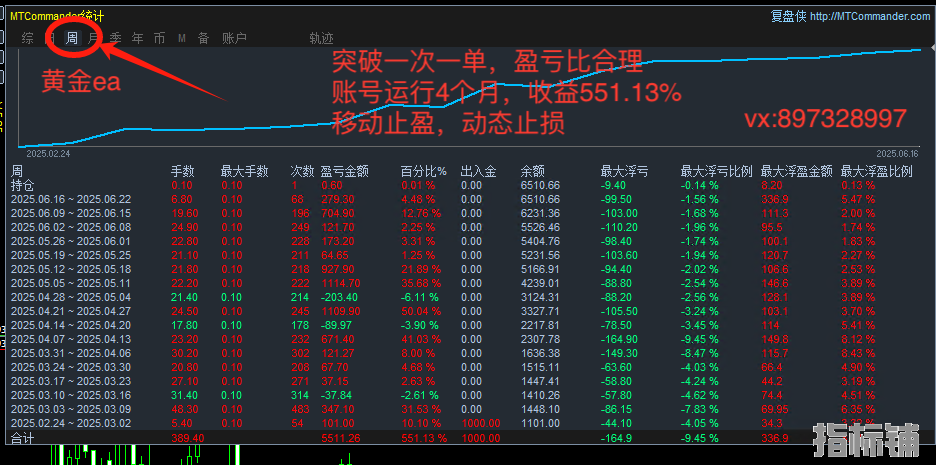
Task: Click the 复盘侠 label in the title bar
Action: pyautogui.click(x=789, y=17)
